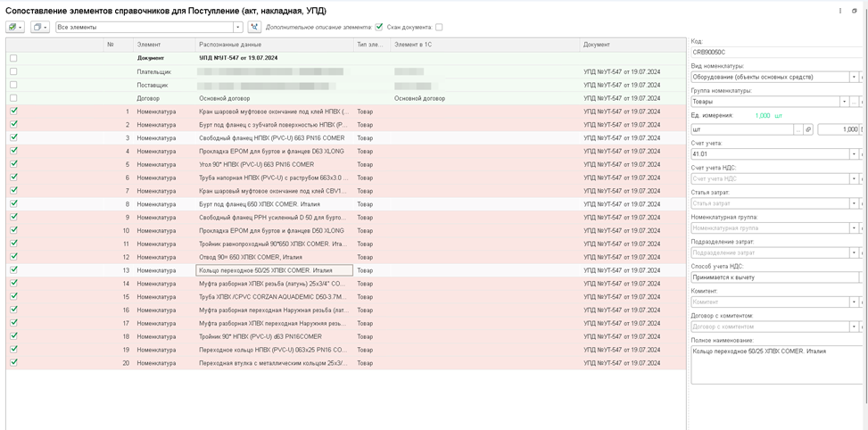Click the link icon beside the шт unit field
This screenshot has width=868, height=430.
(x=807, y=129)
